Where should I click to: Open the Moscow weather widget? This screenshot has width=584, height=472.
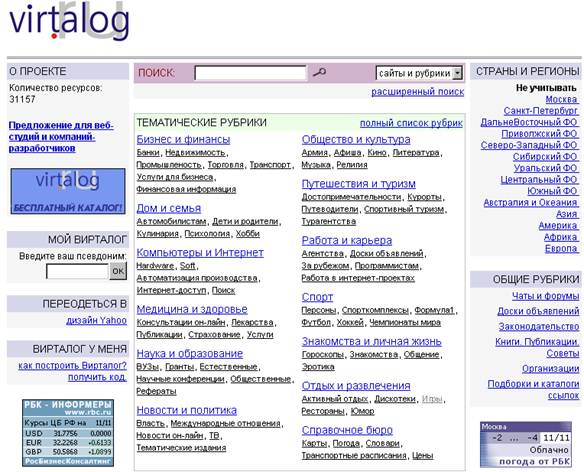point(526,444)
